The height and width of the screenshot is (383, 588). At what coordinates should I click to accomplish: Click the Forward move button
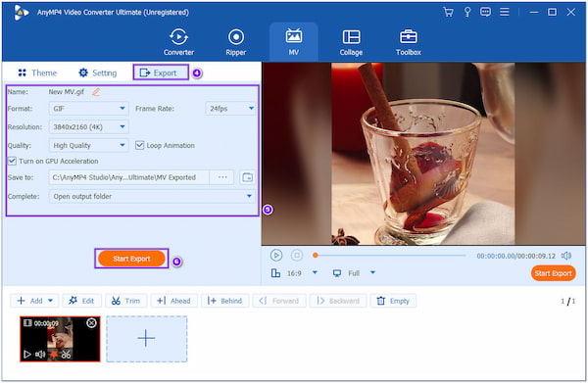point(279,301)
